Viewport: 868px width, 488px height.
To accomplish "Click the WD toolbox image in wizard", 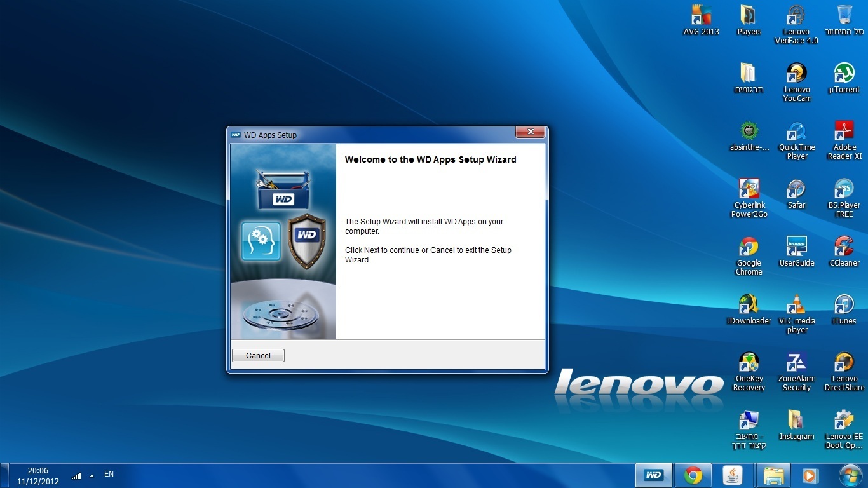I will pyautogui.click(x=283, y=189).
